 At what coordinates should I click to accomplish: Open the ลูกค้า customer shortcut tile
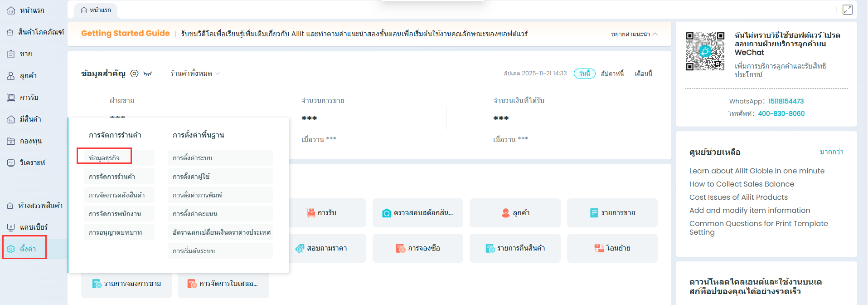515,212
